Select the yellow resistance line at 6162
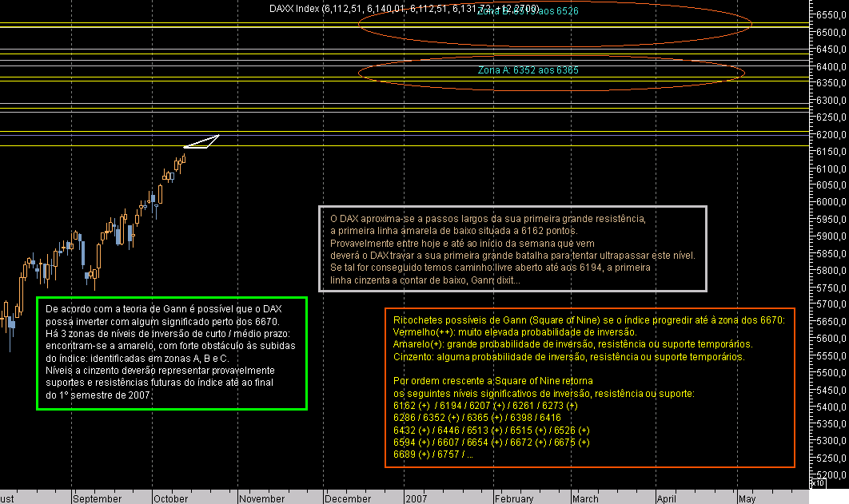 (480, 148)
